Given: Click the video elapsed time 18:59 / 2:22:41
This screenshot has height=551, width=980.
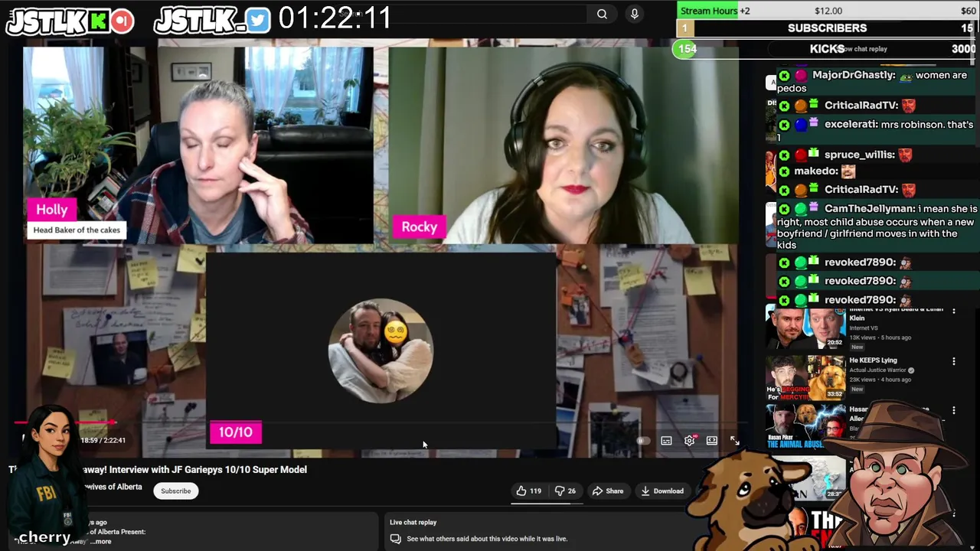Looking at the screenshot, I should [x=103, y=441].
